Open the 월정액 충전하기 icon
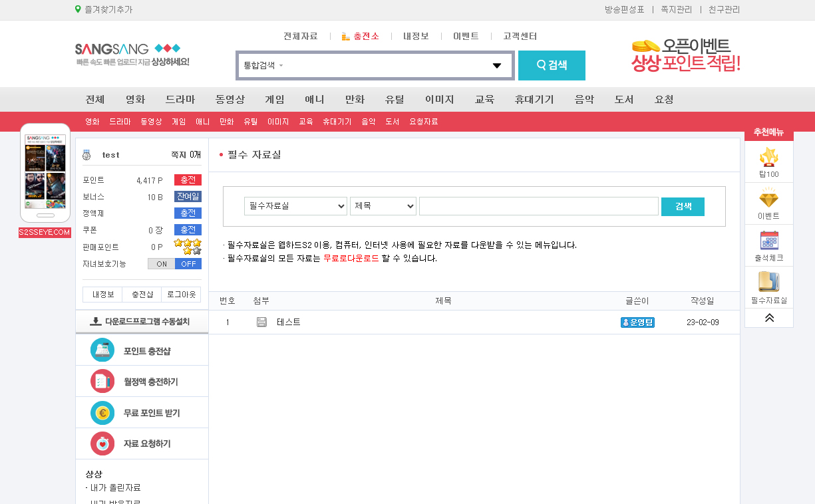The height and width of the screenshot is (504, 815). click(x=102, y=382)
